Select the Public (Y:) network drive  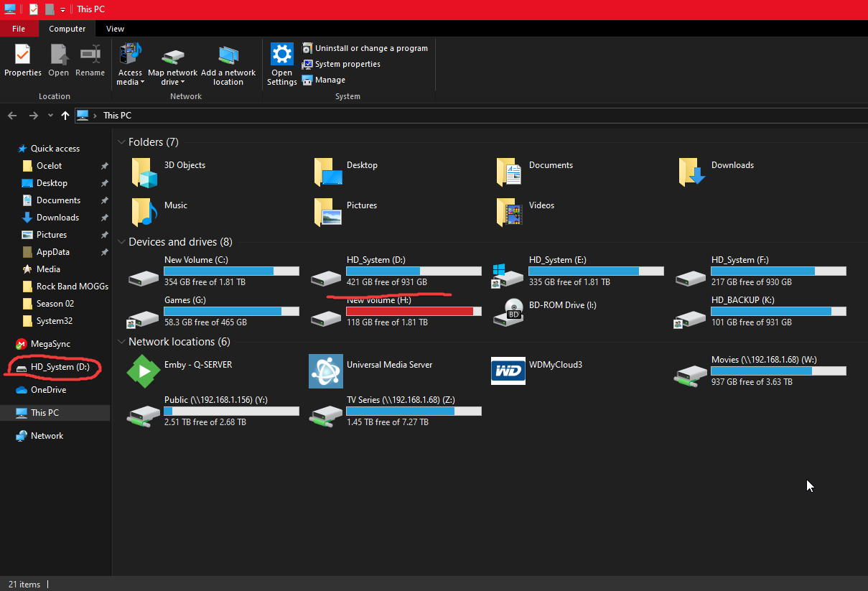pos(214,411)
